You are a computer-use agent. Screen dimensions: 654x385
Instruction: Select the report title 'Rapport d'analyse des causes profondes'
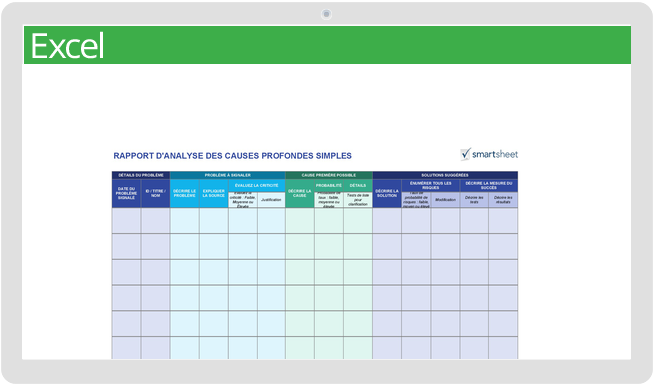coord(232,156)
